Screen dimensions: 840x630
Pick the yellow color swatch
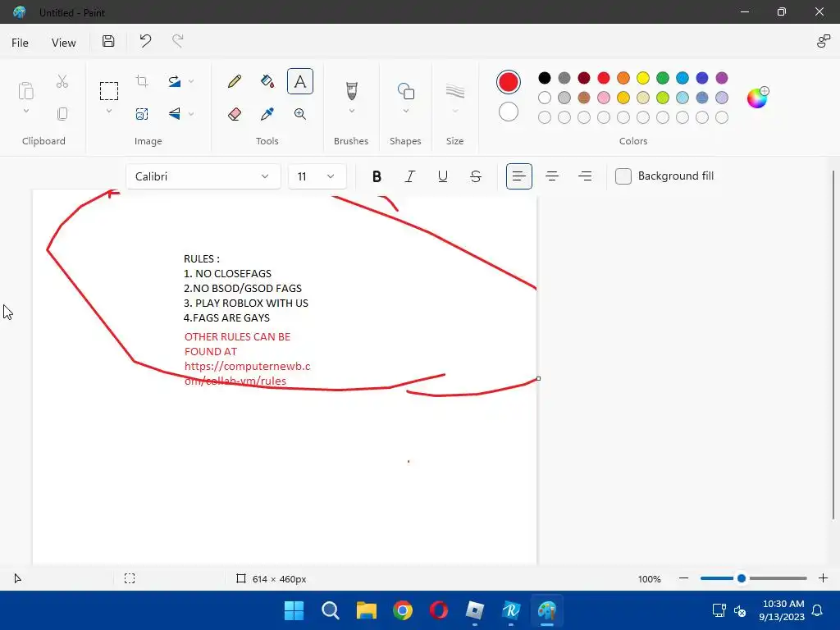point(643,78)
